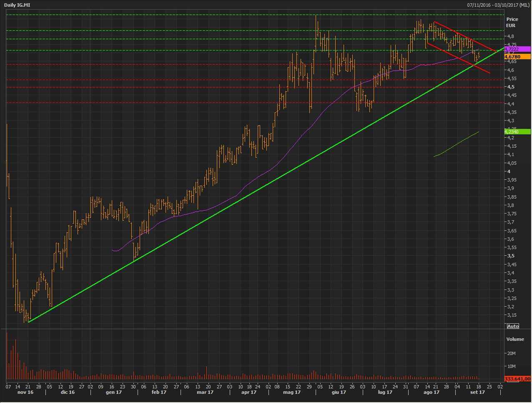Click the bold 3,5 price axis level
532x403 pixels.
[510, 256]
